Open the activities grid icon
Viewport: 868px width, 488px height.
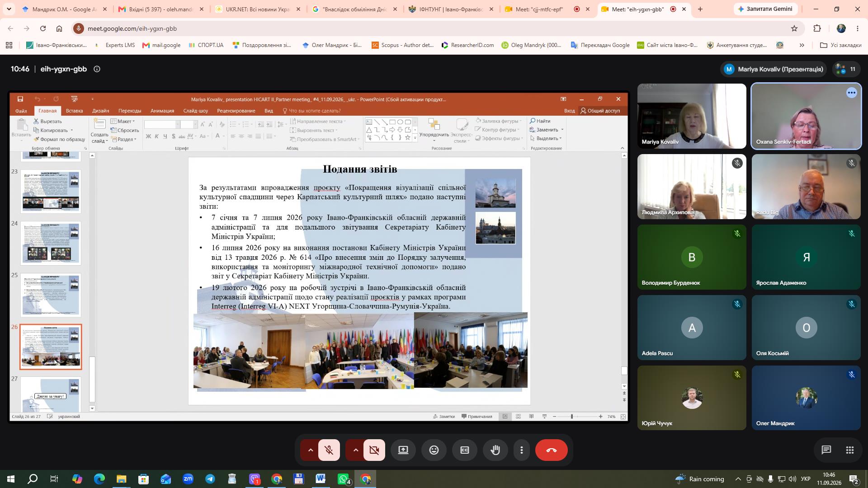click(x=850, y=450)
